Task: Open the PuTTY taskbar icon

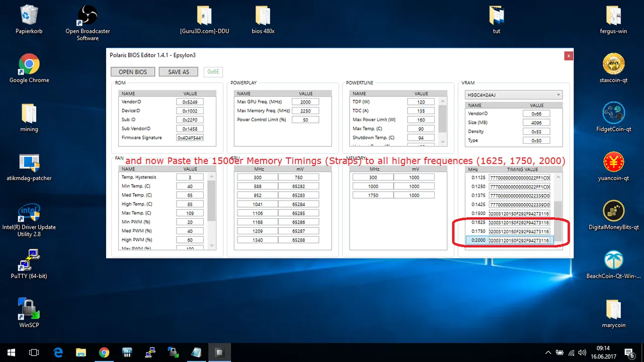Action: [150, 352]
